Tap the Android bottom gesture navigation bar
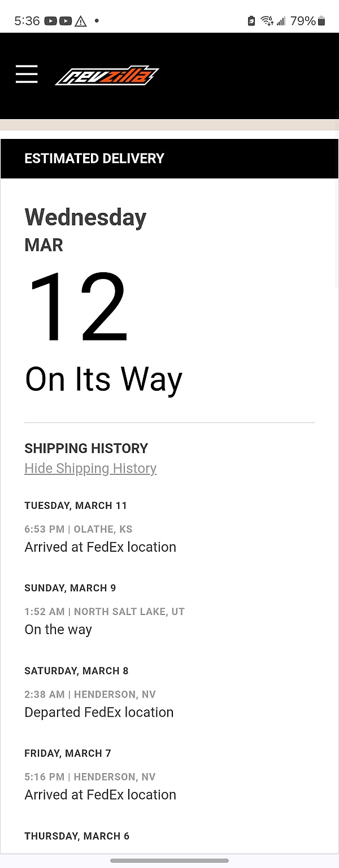This screenshot has height=868, width=339. [x=169, y=861]
